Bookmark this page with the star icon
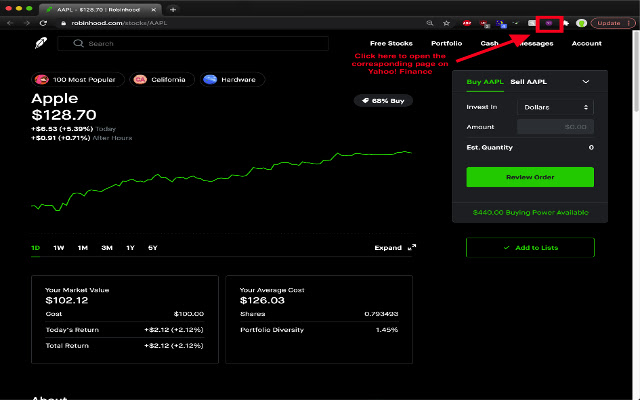This screenshot has width=640, height=400. [447, 23]
